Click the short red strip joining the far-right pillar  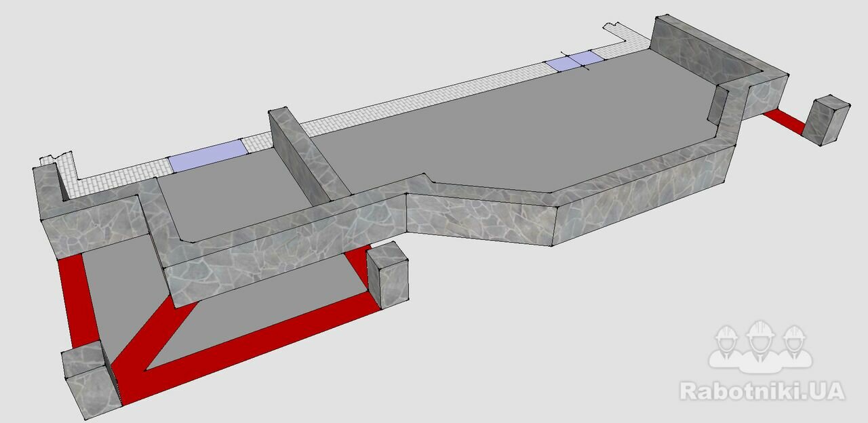(785, 121)
